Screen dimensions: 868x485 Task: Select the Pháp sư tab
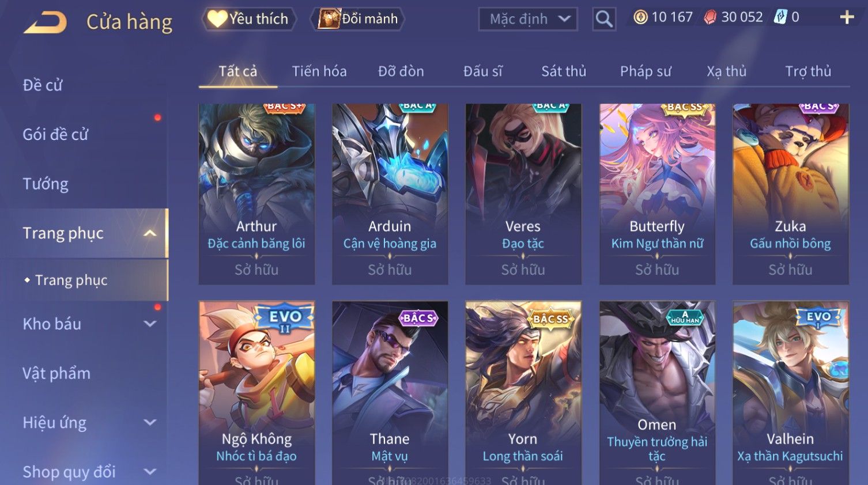coord(646,71)
